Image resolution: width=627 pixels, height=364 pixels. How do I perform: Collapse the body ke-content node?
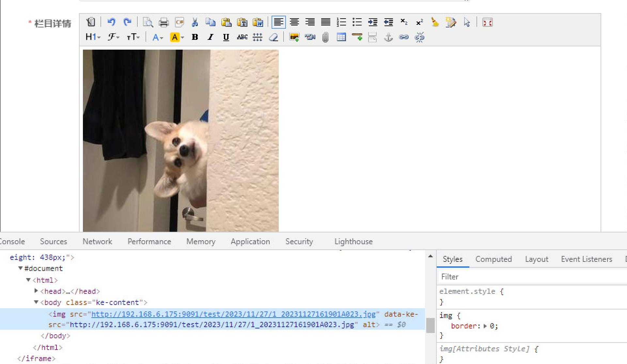36,302
